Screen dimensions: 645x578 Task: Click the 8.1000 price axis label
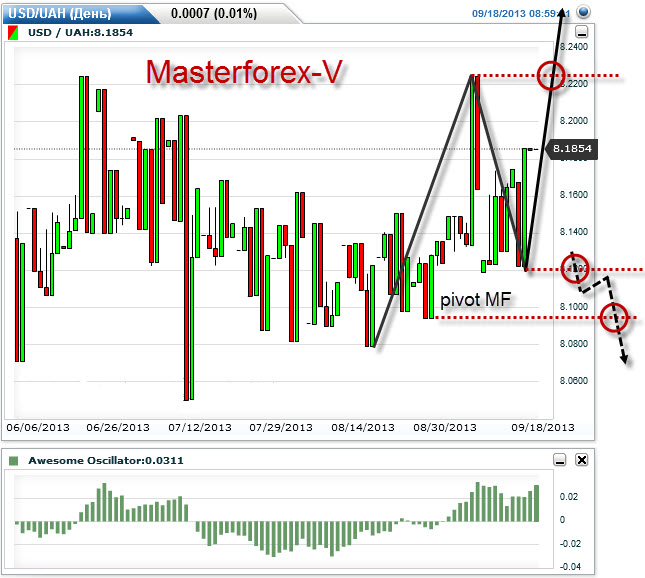(x=574, y=306)
